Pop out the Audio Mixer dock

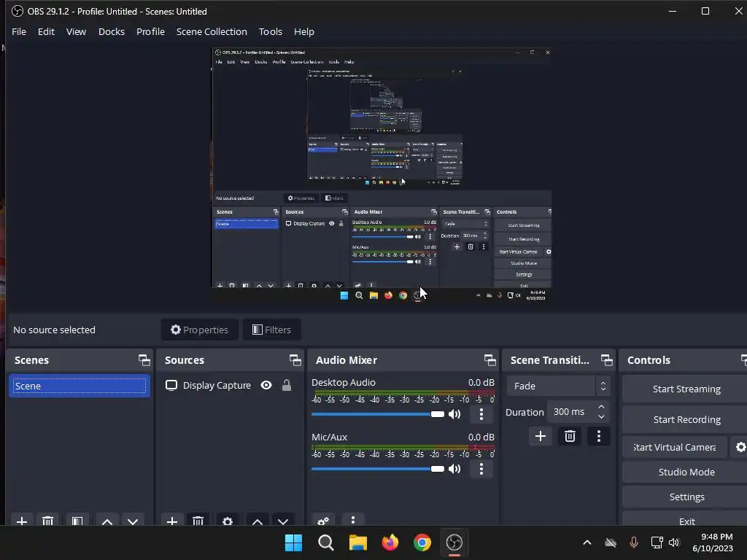tap(489, 360)
